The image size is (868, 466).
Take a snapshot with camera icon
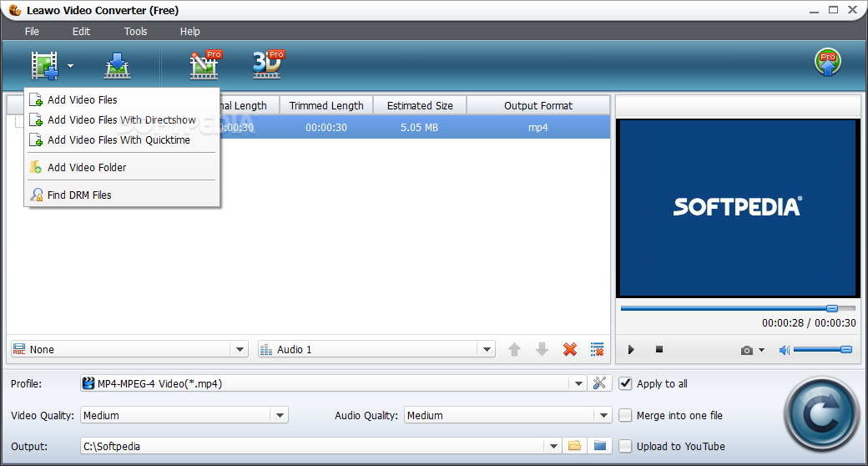tap(747, 350)
